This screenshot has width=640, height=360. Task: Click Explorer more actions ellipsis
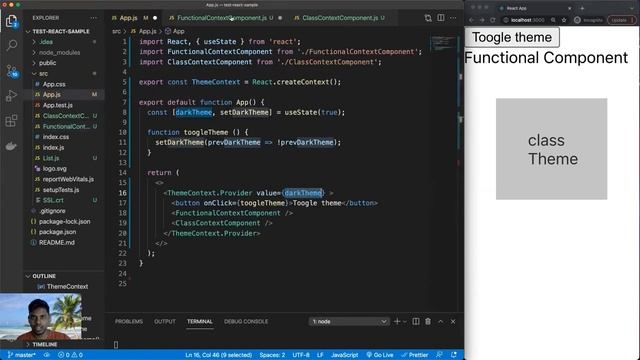click(94, 18)
